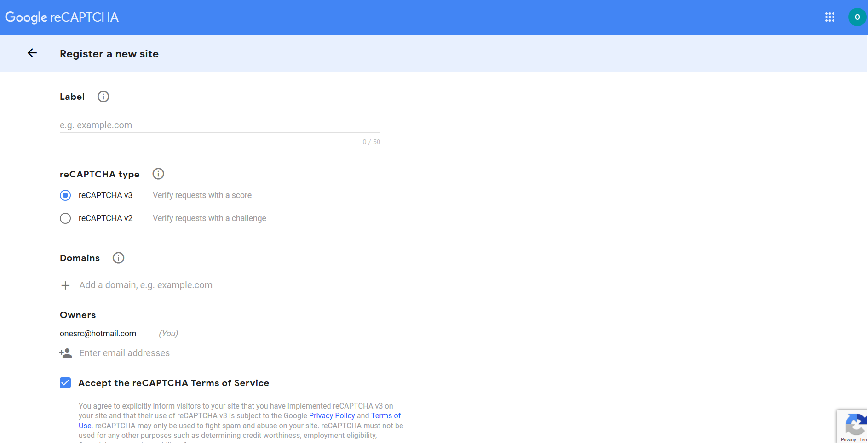The image size is (868, 443).
Task: Go back using the left arrow icon
Action: (x=32, y=53)
